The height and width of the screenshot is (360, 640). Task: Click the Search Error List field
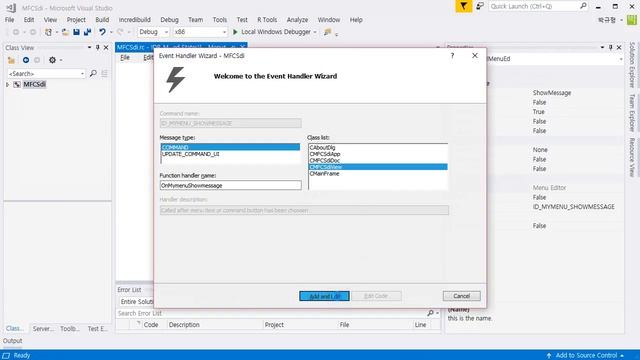click(271, 313)
